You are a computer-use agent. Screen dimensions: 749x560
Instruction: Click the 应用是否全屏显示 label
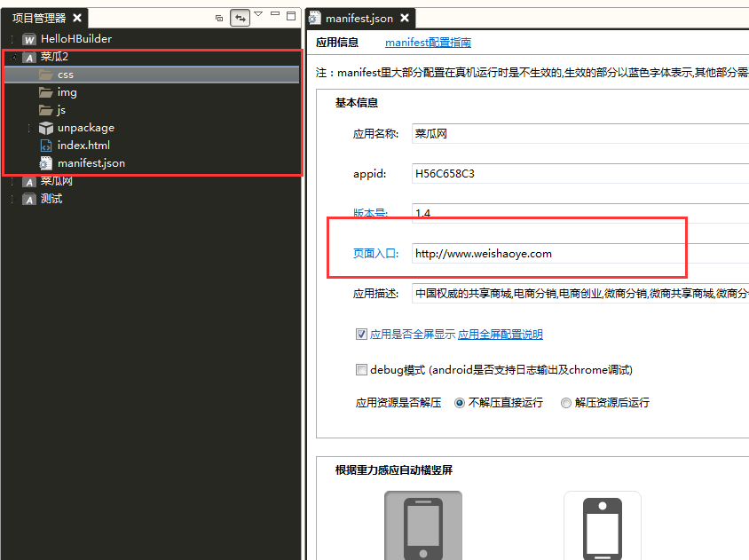(x=413, y=334)
